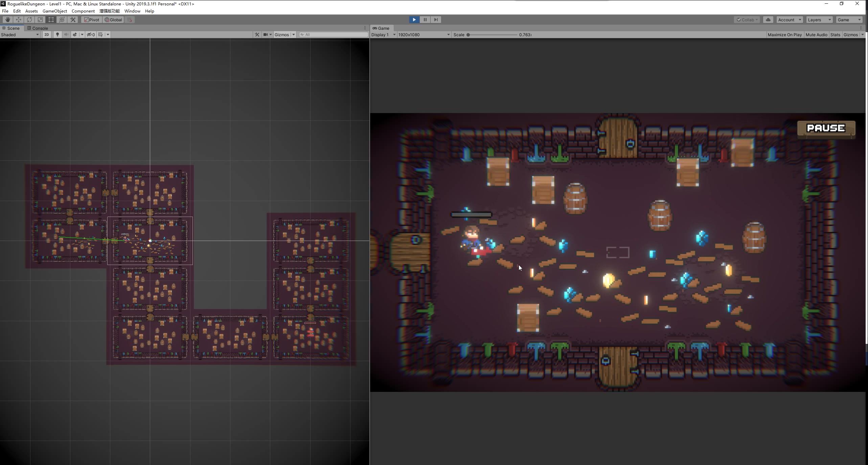Toggle 2D scene view mode
This screenshot has height=465, width=868.
[x=47, y=35]
